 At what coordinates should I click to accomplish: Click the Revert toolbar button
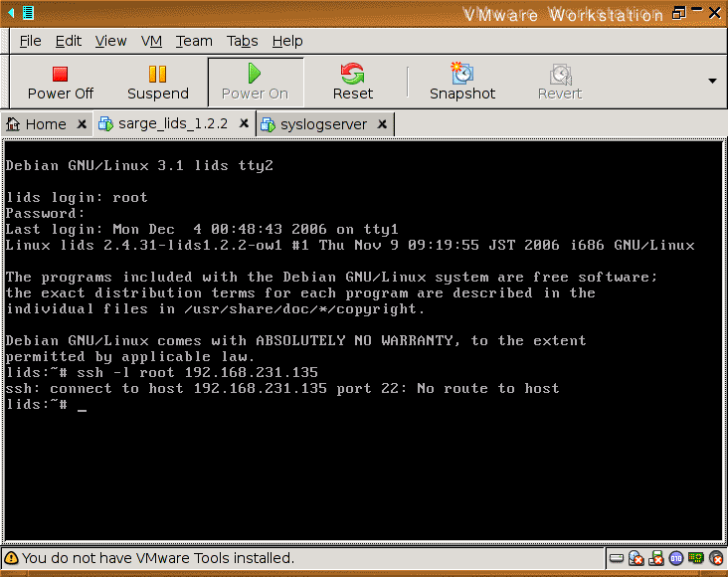pos(560,83)
